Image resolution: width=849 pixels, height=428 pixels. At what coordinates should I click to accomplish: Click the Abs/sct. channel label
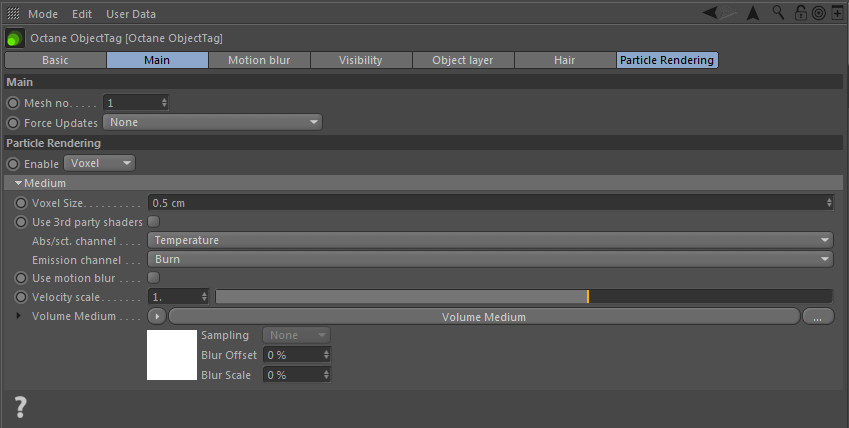click(74, 242)
